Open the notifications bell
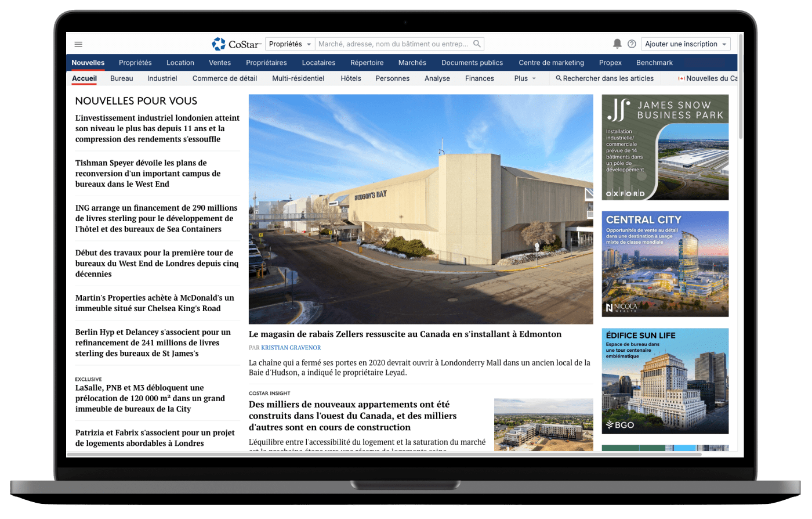 [x=617, y=44]
